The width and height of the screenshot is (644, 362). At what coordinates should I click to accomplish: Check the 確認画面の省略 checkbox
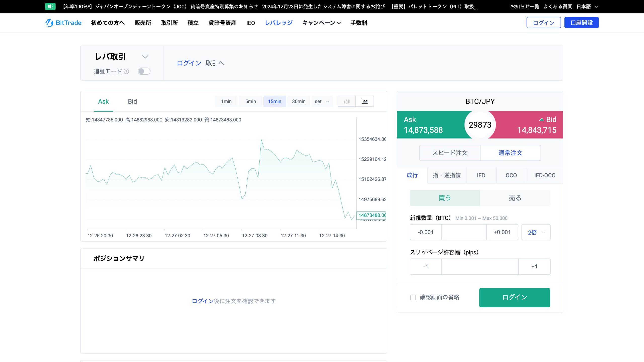click(413, 297)
